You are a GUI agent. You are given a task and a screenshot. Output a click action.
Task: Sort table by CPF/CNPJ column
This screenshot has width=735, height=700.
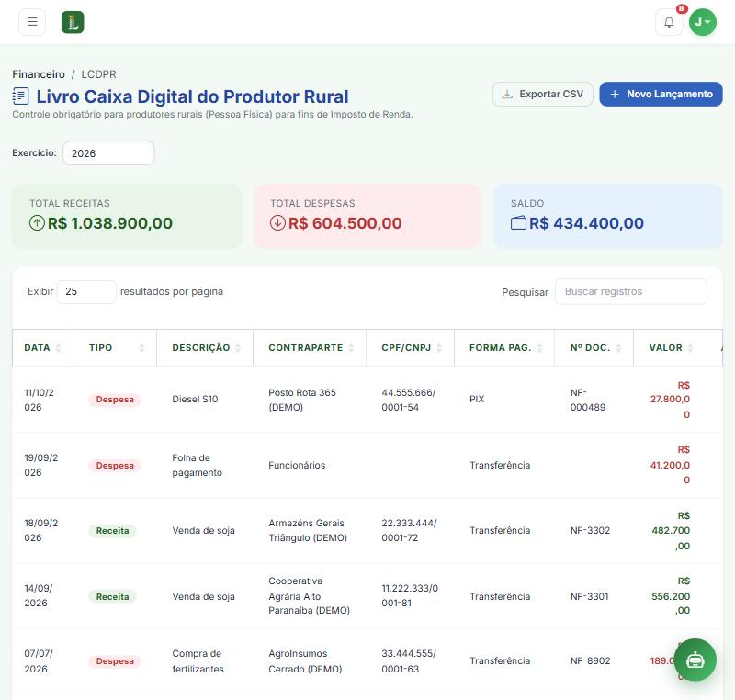410,347
